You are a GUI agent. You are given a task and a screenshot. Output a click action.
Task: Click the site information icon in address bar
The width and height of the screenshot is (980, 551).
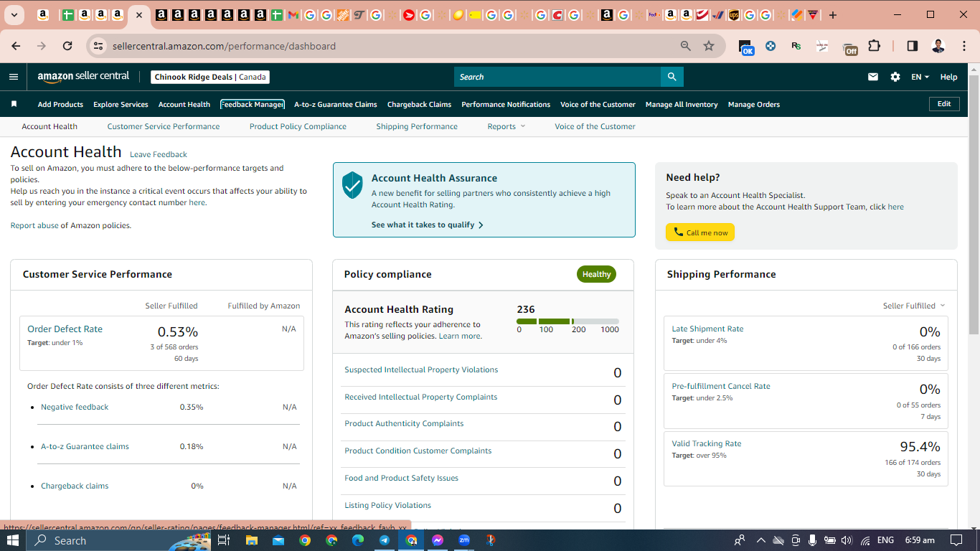coord(98,46)
